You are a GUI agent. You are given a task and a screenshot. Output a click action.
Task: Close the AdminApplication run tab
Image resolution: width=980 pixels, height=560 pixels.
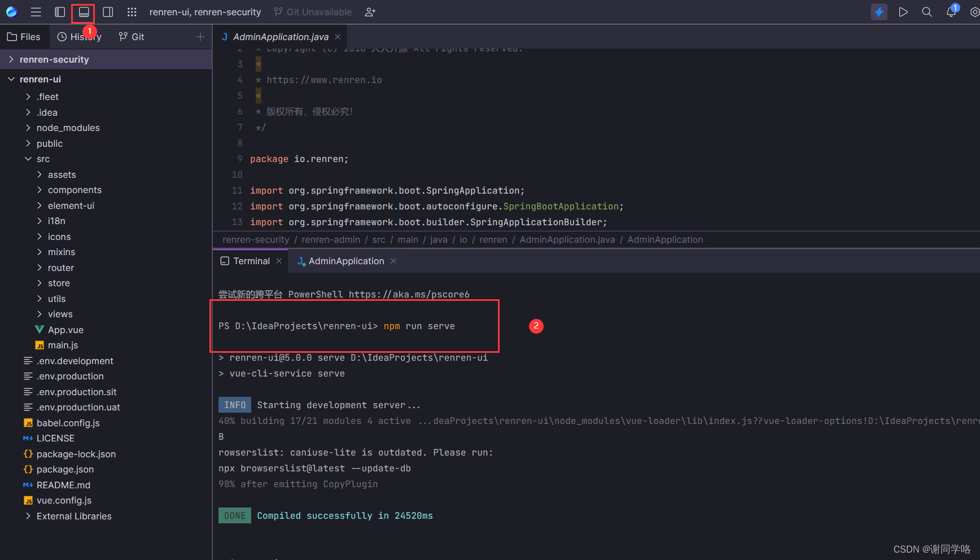393,261
